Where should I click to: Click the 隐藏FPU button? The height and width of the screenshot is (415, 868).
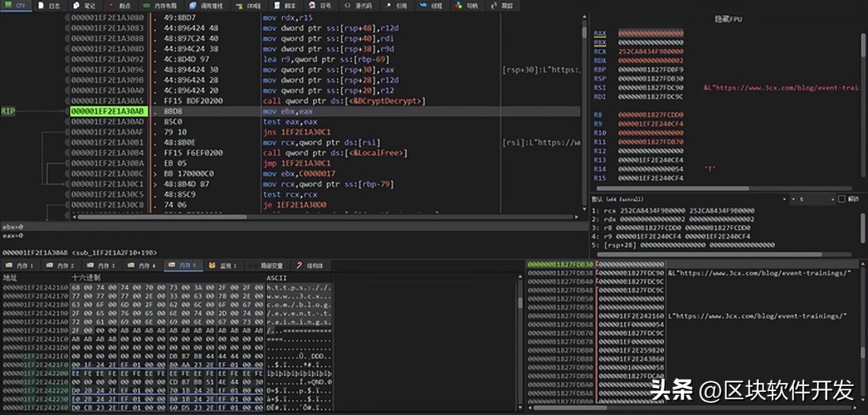[x=728, y=19]
